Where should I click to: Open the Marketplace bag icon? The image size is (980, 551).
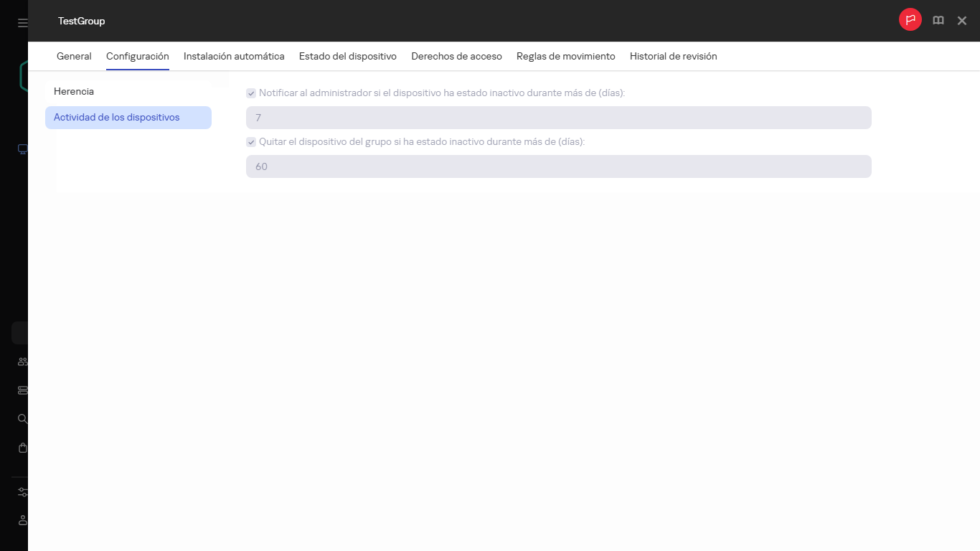[x=21, y=447]
